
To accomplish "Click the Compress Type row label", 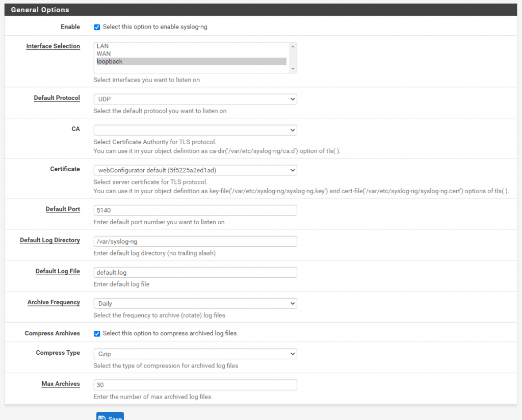I will [58, 353].
